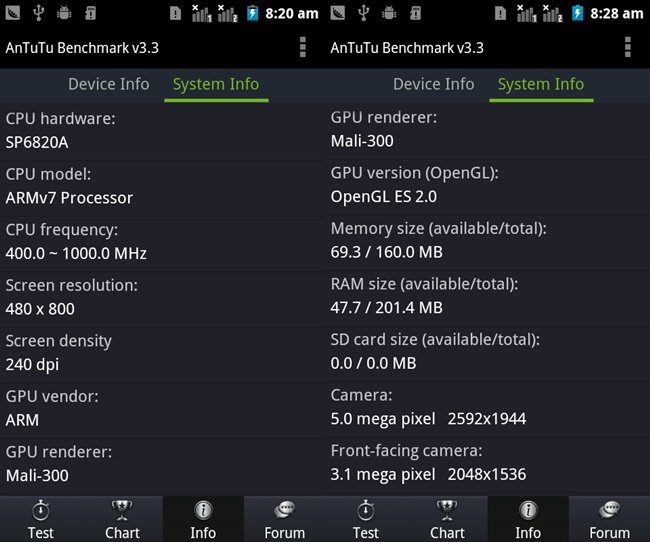This screenshot has width=650, height=542.
Task: Tap the USB status icon on left screen
Action: pyautogui.click(x=38, y=13)
